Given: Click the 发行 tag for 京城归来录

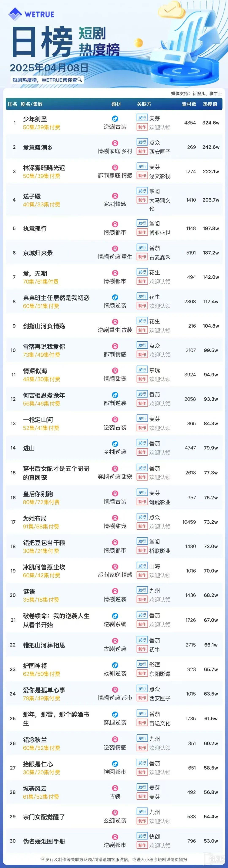Looking at the screenshot, I should tap(142, 248).
